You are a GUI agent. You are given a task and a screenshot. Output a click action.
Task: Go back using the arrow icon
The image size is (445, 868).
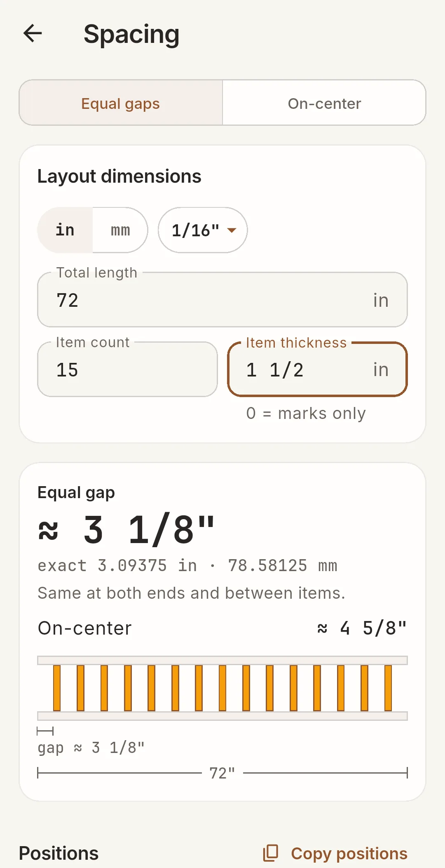point(33,33)
